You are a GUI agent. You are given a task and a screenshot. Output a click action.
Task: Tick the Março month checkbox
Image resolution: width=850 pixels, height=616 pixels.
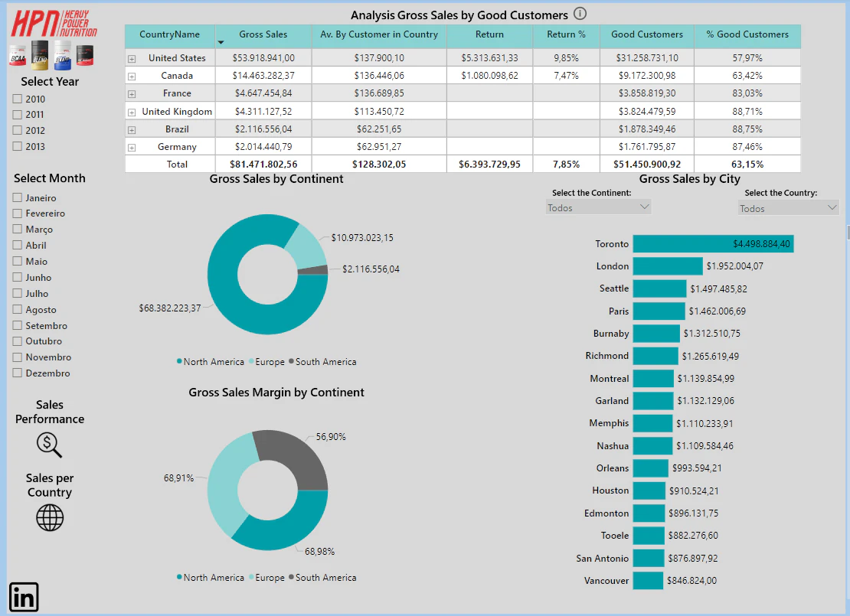click(x=18, y=229)
